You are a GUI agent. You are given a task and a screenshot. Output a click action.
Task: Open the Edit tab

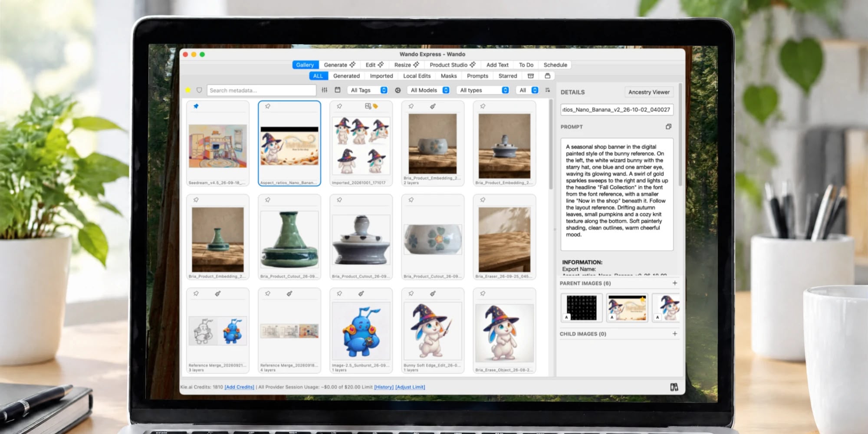click(x=375, y=65)
